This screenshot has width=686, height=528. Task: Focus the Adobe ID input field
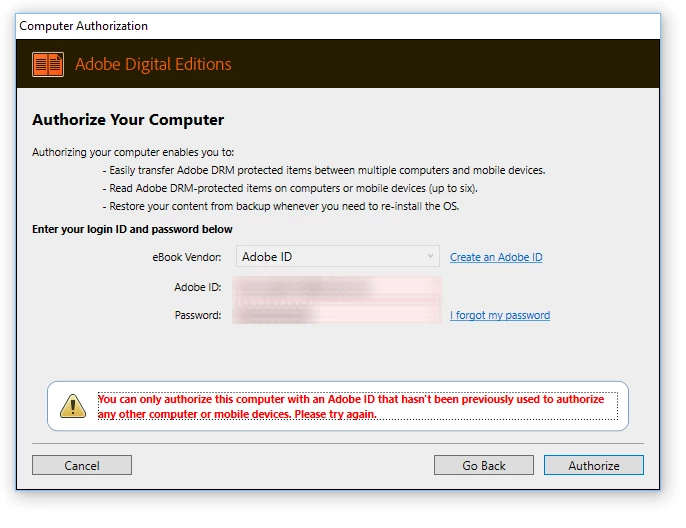coord(337,287)
